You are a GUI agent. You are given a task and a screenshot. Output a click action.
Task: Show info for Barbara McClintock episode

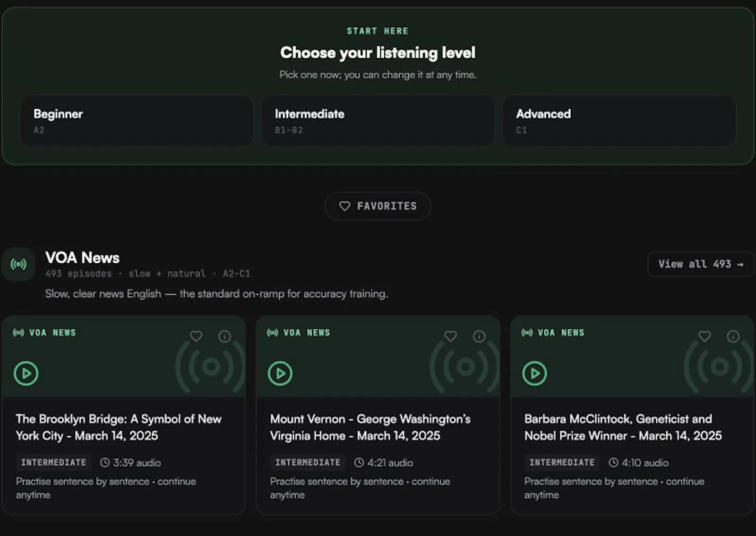point(733,336)
